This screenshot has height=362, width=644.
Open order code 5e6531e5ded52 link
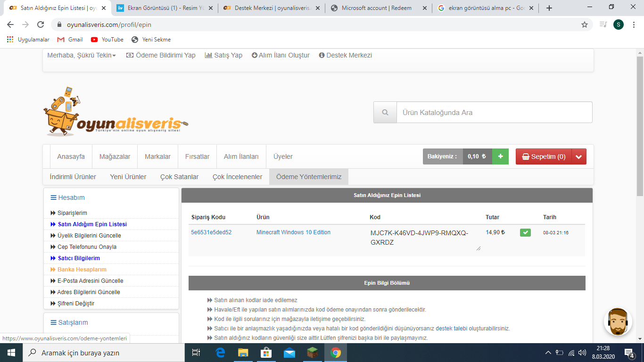tap(211, 232)
